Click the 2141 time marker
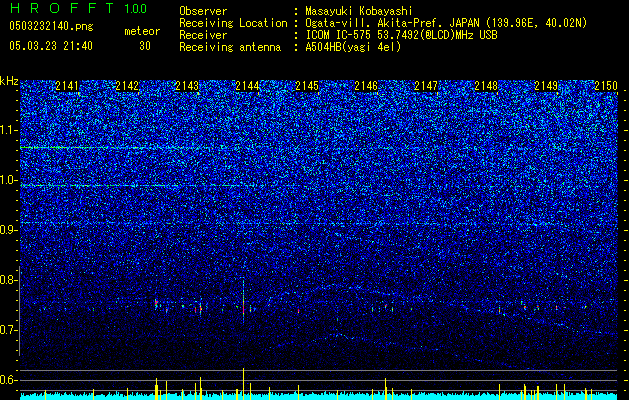The width and height of the screenshot is (629, 400). (67, 86)
